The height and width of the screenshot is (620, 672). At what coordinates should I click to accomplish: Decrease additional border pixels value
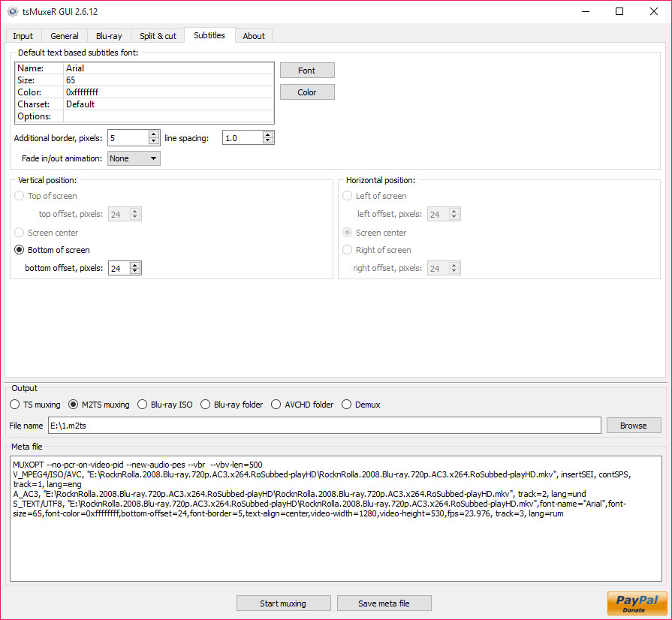click(153, 141)
